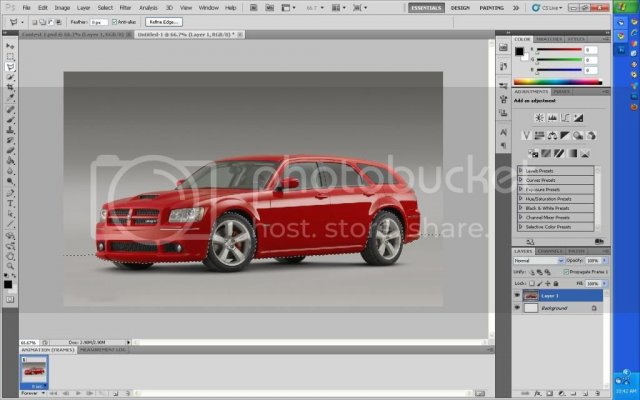Click the Brightness/Contrast adjustment icon
The height and width of the screenshot is (400, 640).
(x=539, y=118)
